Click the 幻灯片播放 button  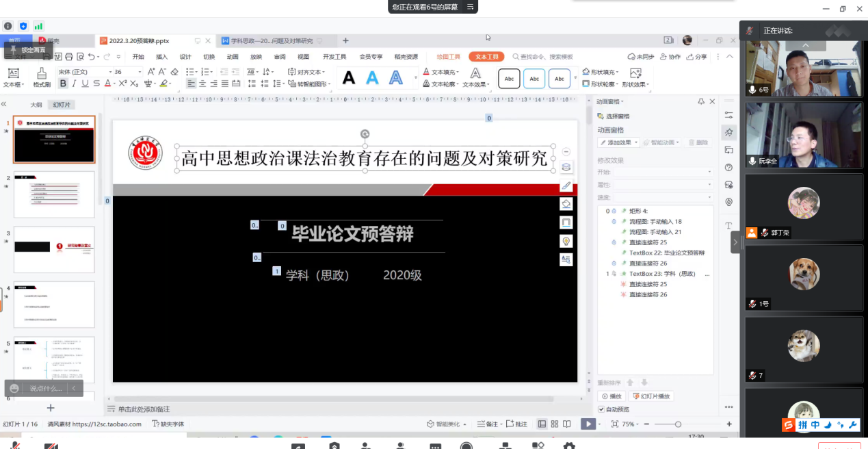[651, 396]
